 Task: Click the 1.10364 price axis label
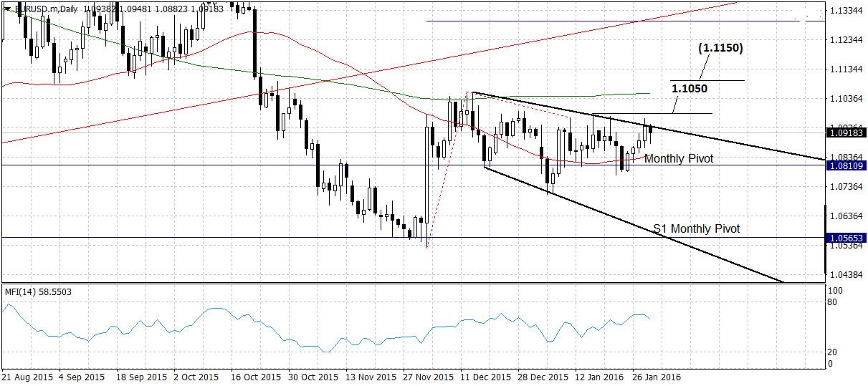[x=846, y=98]
